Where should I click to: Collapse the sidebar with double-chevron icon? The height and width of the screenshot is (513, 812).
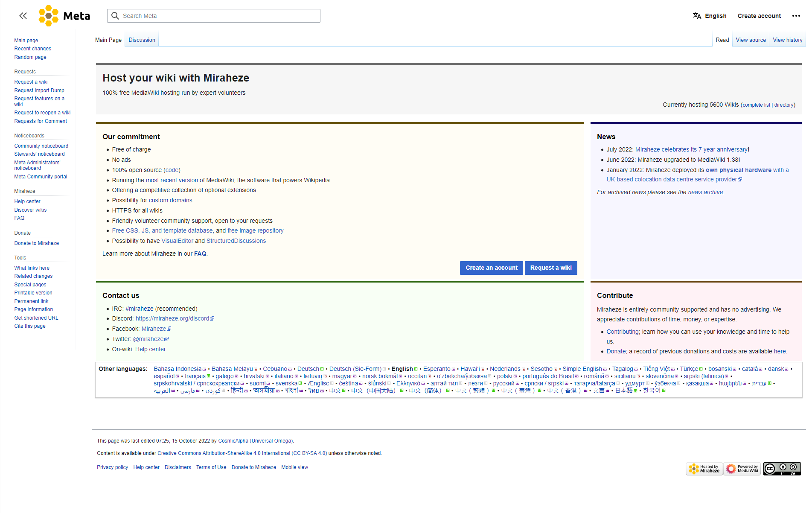pos(23,16)
